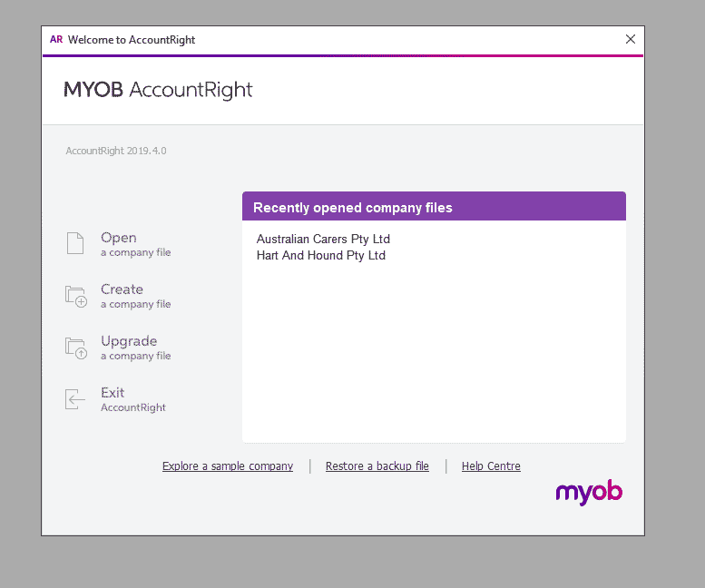Visit the Help Centre link
The height and width of the screenshot is (588, 705).
(x=491, y=466)
